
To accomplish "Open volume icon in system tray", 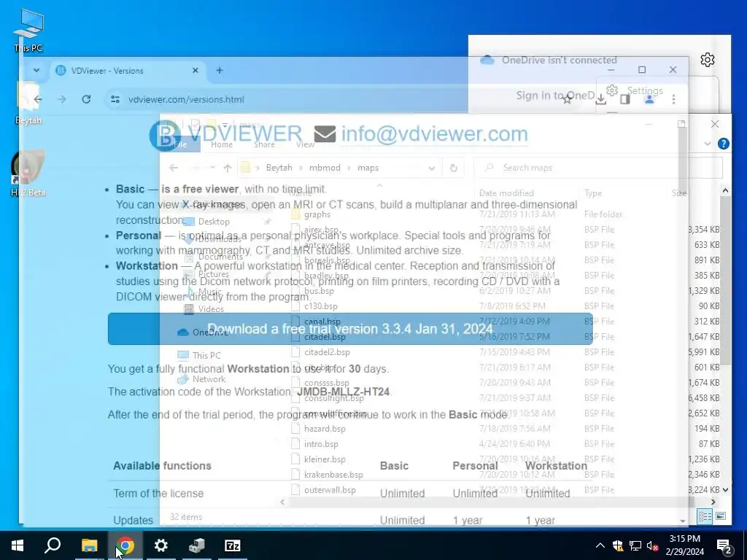I will click(652, 545).
